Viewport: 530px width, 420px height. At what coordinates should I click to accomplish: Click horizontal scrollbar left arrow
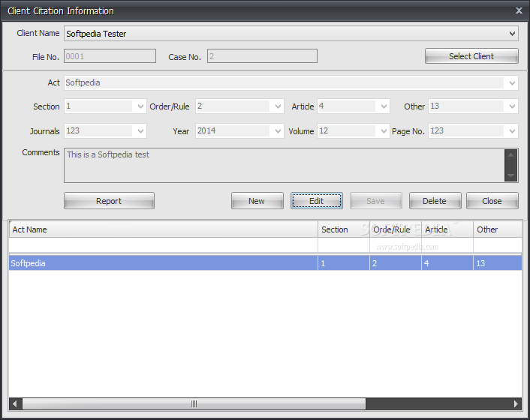click(15, 403)
